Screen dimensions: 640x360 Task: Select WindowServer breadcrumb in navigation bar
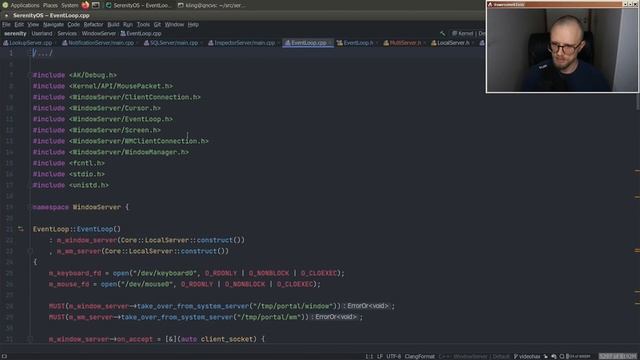(x=98, y=33)
